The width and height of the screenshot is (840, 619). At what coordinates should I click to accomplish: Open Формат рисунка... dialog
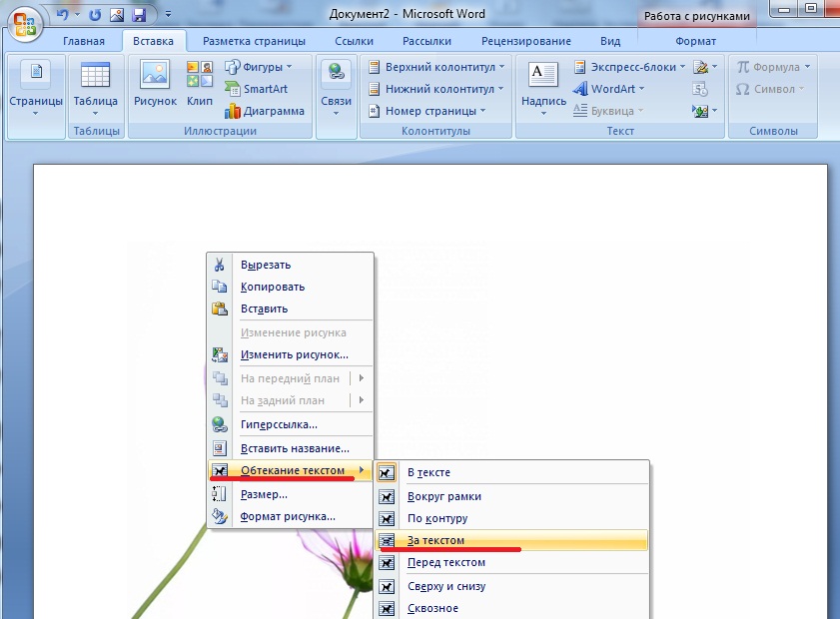coord(290,517)
